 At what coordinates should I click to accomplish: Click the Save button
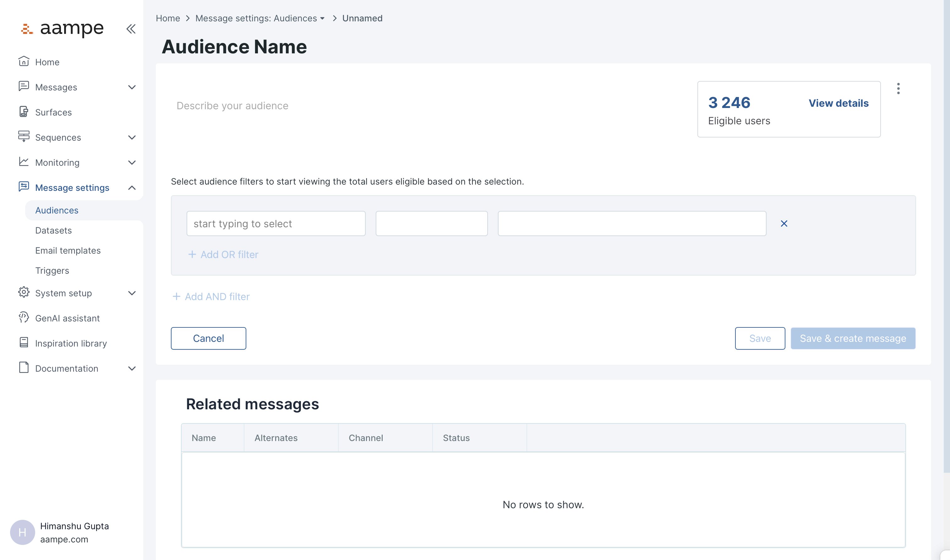coord(760,338)
